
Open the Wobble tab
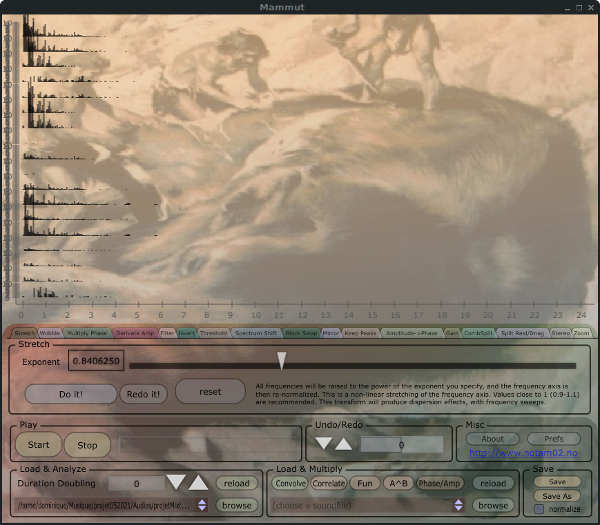[50, 333]
